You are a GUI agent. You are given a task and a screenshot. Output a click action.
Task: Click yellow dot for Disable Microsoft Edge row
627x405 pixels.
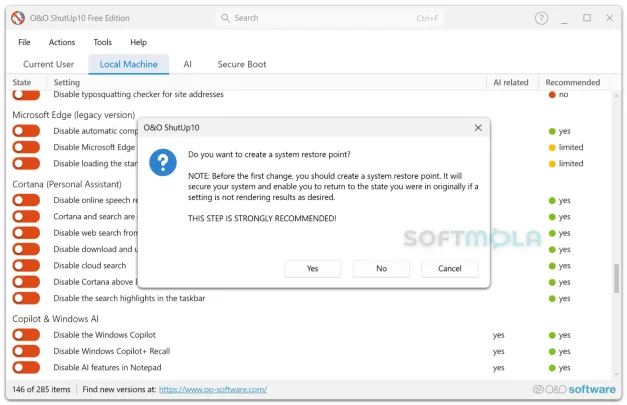pyautogui.click(x=552, y=148)
